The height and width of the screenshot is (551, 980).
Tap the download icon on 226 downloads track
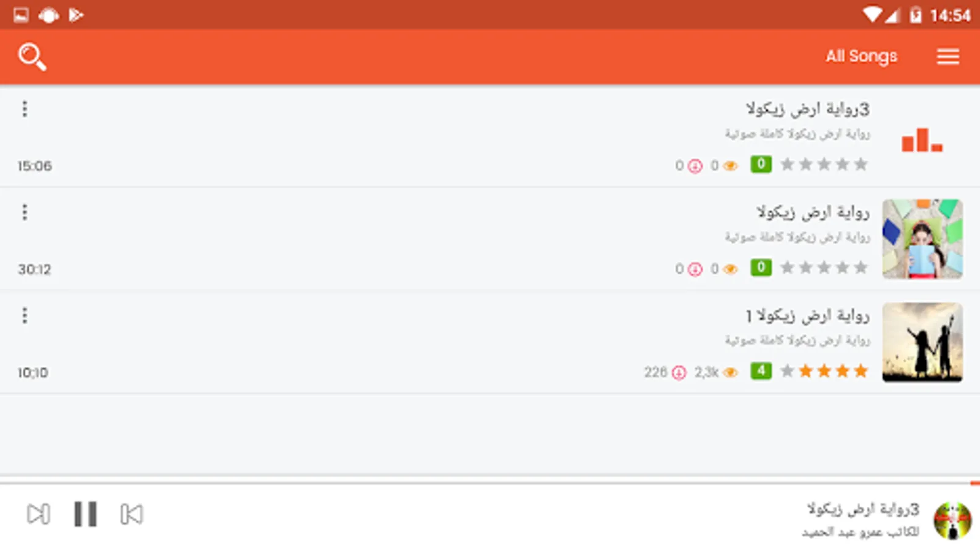click(679, 372)
